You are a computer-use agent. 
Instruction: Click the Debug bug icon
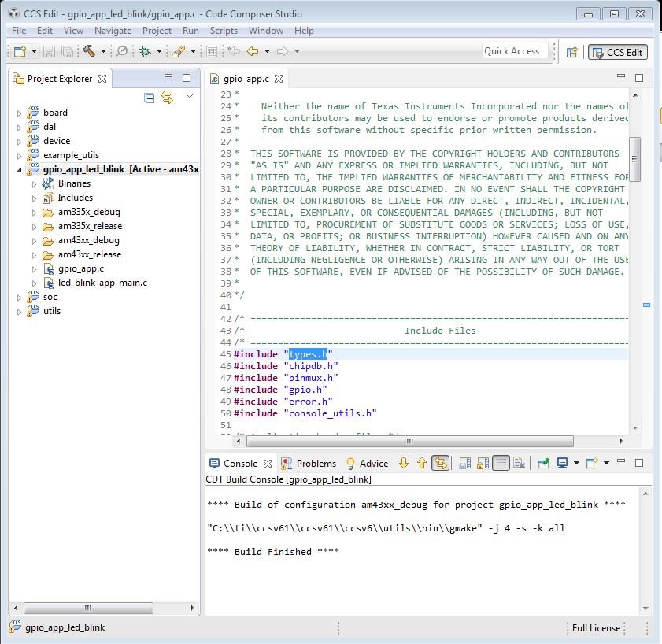click(x=146, y=51)
